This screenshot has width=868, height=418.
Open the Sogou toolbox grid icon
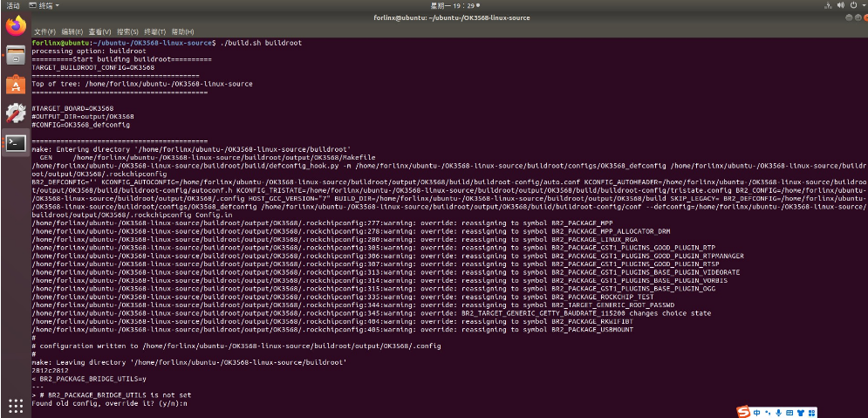[811, 413]
